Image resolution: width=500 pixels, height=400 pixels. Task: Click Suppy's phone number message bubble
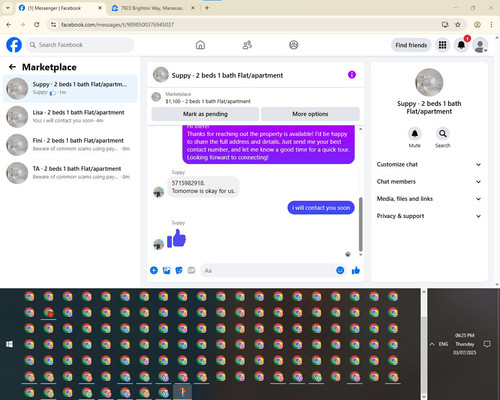(x=203, y=187)
